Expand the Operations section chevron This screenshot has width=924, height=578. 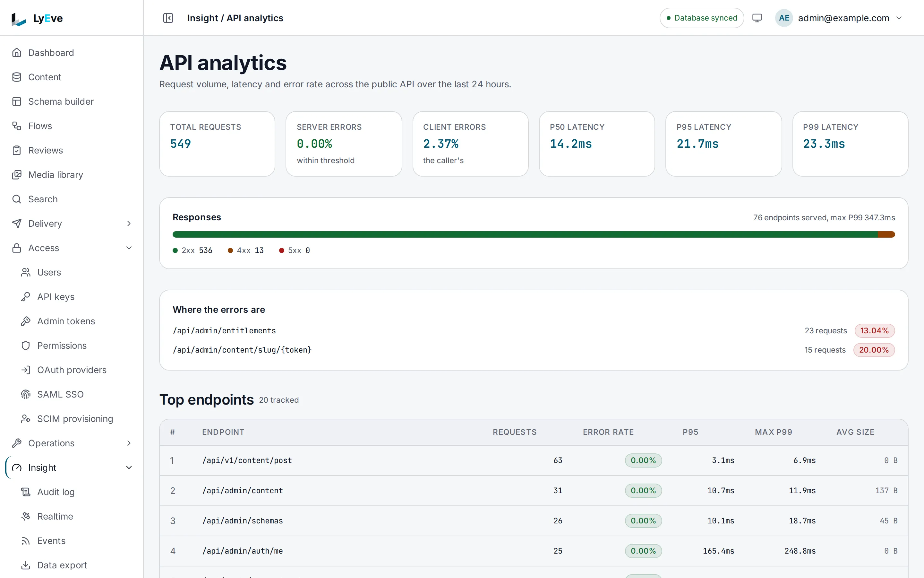point(129,443)
